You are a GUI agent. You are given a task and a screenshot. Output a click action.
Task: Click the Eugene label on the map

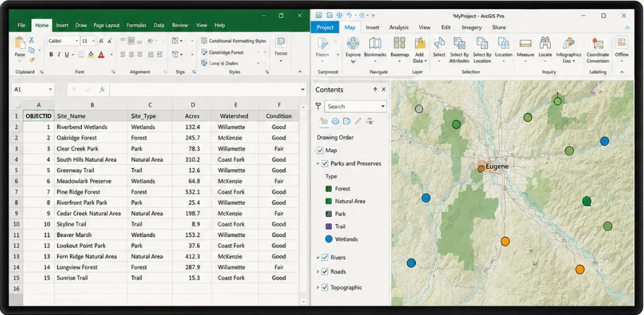(497, 166)
